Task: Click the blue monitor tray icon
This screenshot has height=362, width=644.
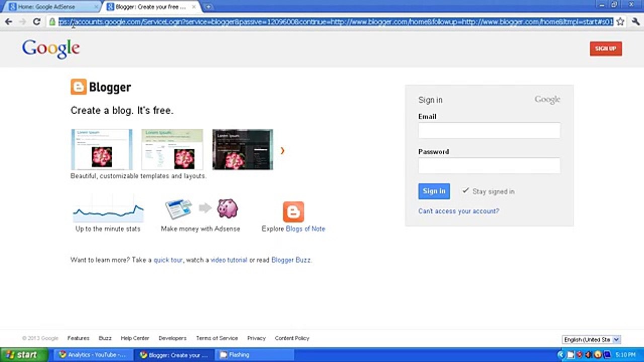Action: click(x=606, y=355)
